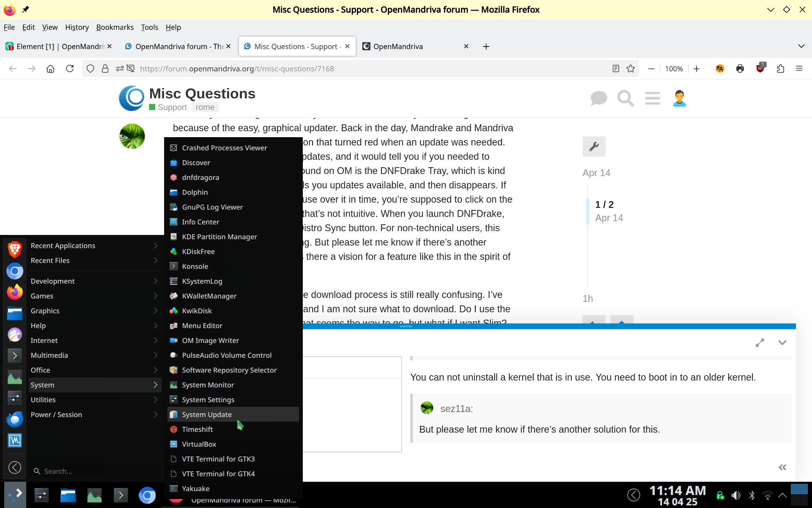Viewport: 812px width, 508px height.
Task: Click the taskbar clock display
Action: (678, 496)
